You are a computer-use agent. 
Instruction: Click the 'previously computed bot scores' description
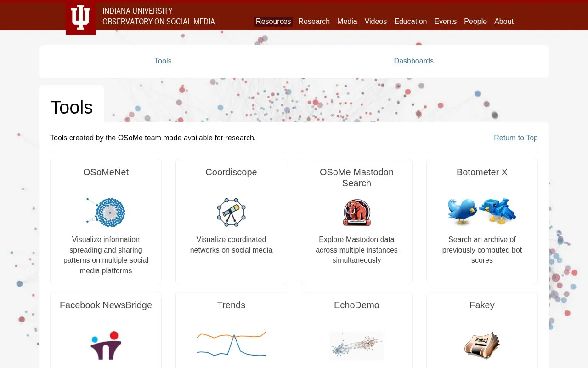point(482,250)
